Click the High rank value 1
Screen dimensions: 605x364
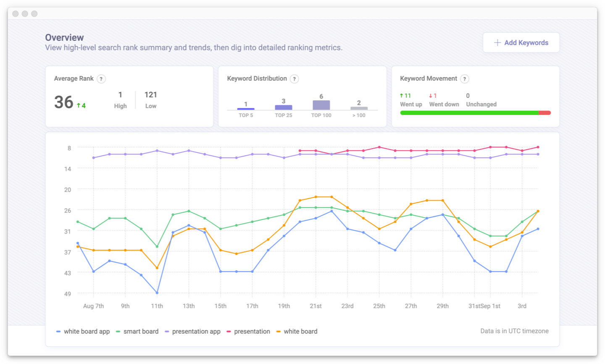pos(120,95)
